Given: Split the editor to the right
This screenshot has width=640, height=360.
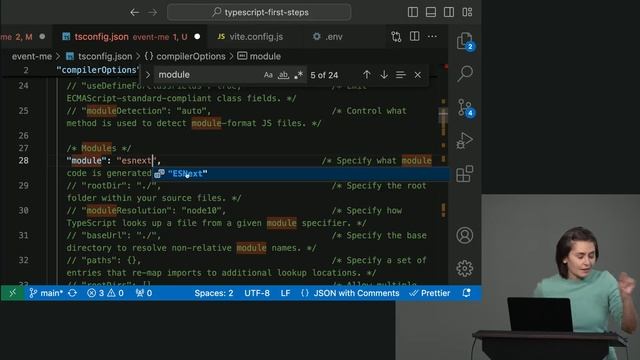Looking at the screenshot, I should (414, 37).
